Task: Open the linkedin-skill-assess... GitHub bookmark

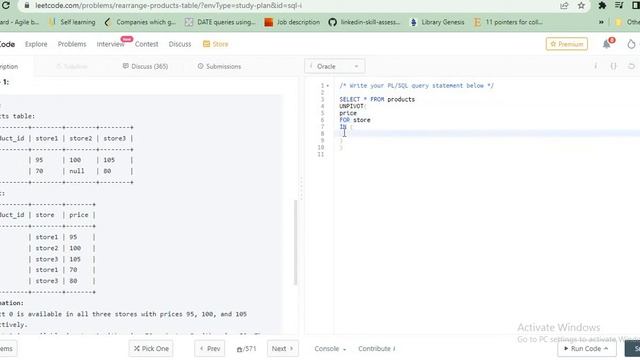Action: pyautogui.click(x=364, y=22)
